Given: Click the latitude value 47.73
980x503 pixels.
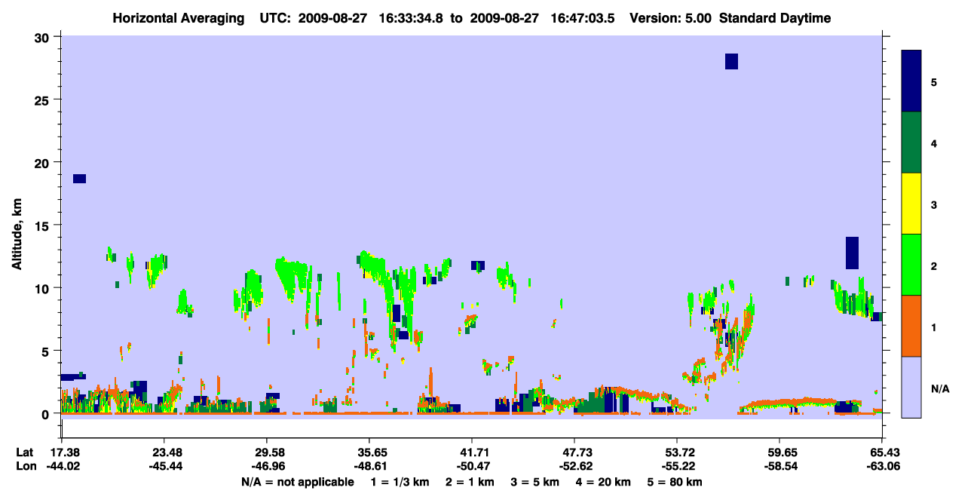Looking at the screenshot, I should (x=574, y=452).
